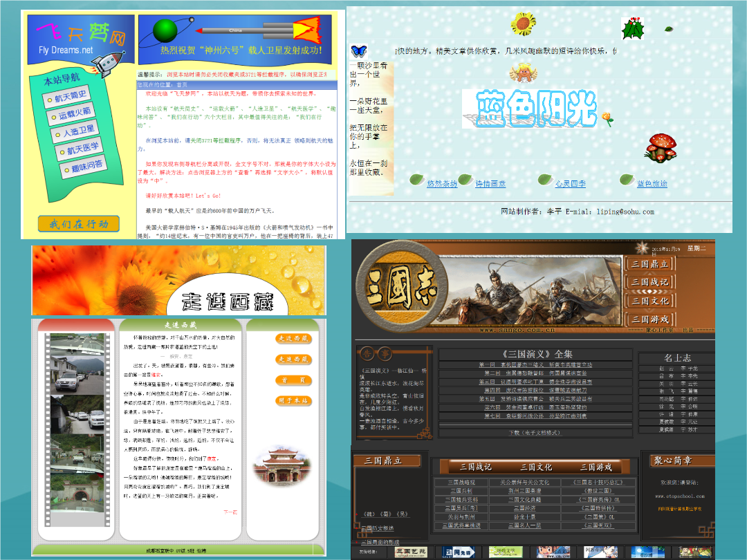Click the orange 关于本站 button
Viewport: 747px width, 560px height.
293,401
